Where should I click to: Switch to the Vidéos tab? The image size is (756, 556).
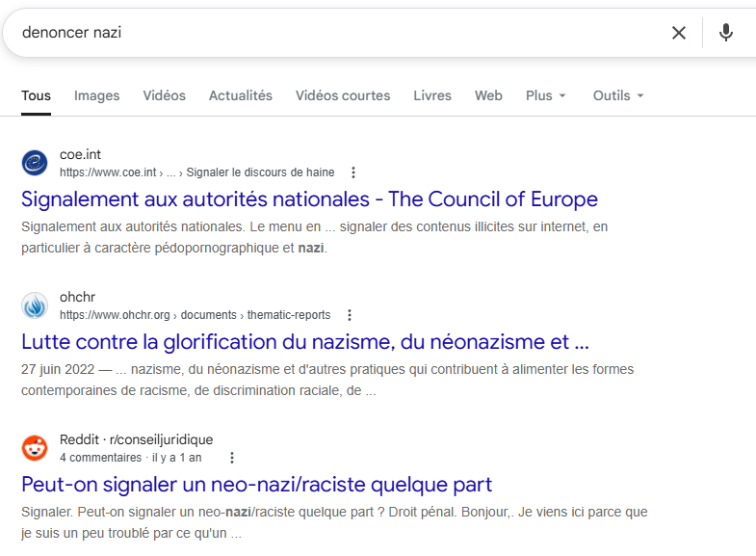(x=164, y=95)
